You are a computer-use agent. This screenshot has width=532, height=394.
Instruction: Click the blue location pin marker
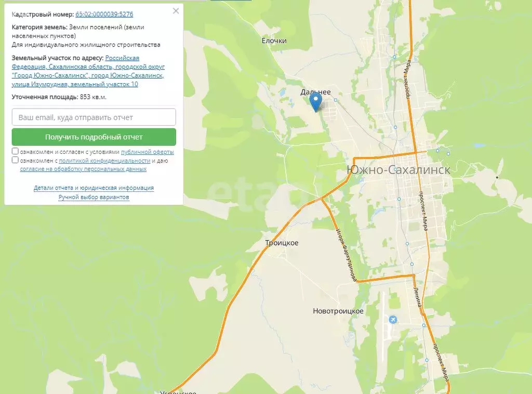tap(316, 102)
